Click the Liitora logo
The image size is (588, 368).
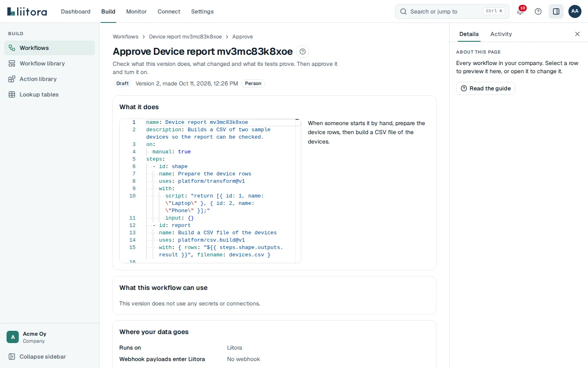click(27, 11)
